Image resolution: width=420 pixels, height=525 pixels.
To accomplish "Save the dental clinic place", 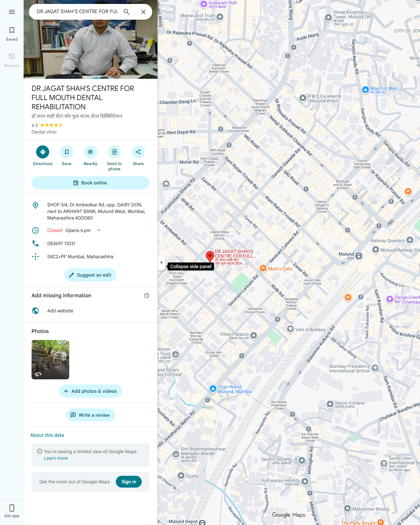I will pyautogui.click(x=67, y=156).
